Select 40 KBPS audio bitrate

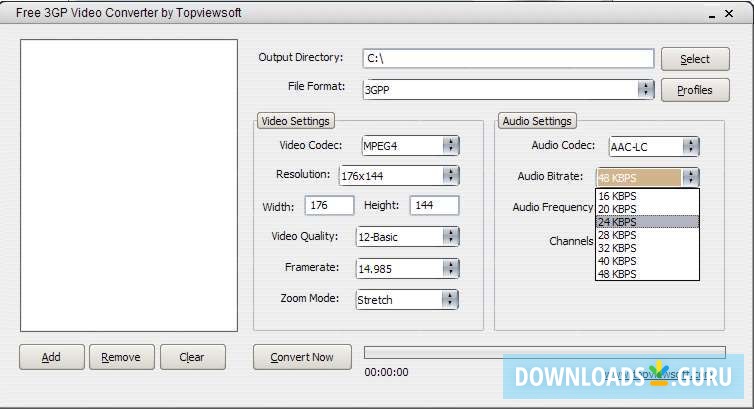point(647,261)
